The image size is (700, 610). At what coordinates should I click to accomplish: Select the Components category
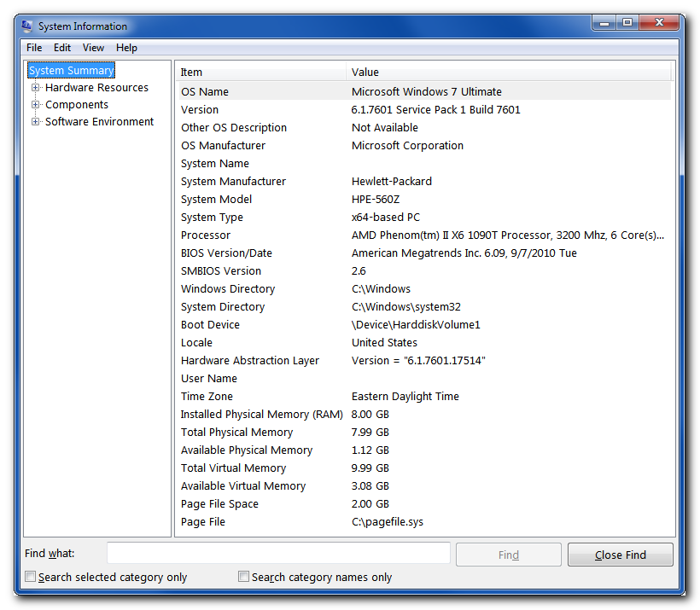coord(77,104)
